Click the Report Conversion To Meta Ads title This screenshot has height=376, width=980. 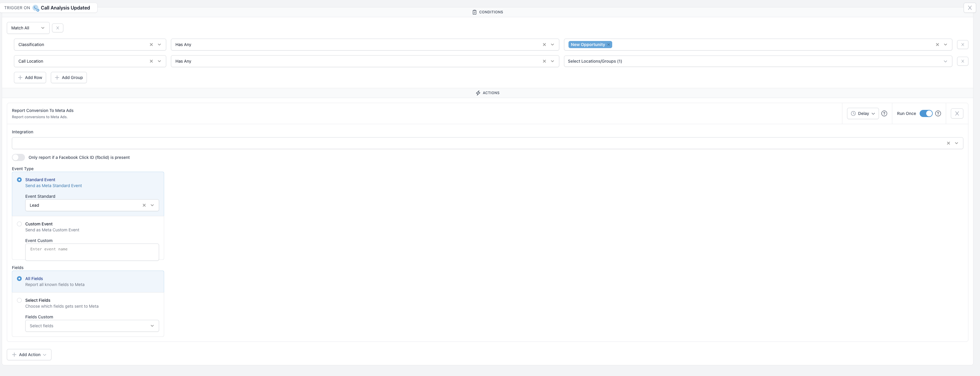coord(43,111)
